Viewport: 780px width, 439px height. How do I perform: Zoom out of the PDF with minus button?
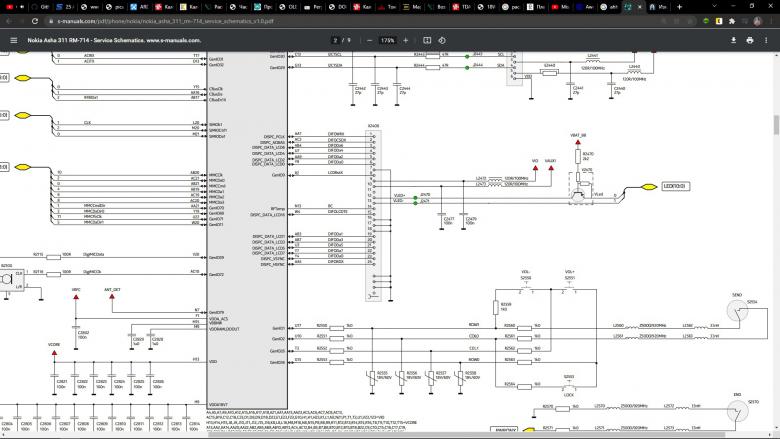coord(370,40)
